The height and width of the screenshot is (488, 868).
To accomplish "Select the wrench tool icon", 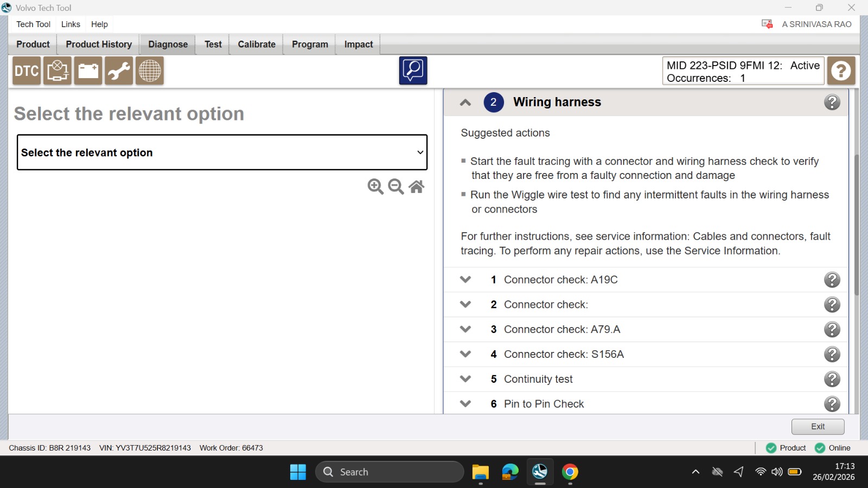I will pyautogui.click(x=119, y=71).
